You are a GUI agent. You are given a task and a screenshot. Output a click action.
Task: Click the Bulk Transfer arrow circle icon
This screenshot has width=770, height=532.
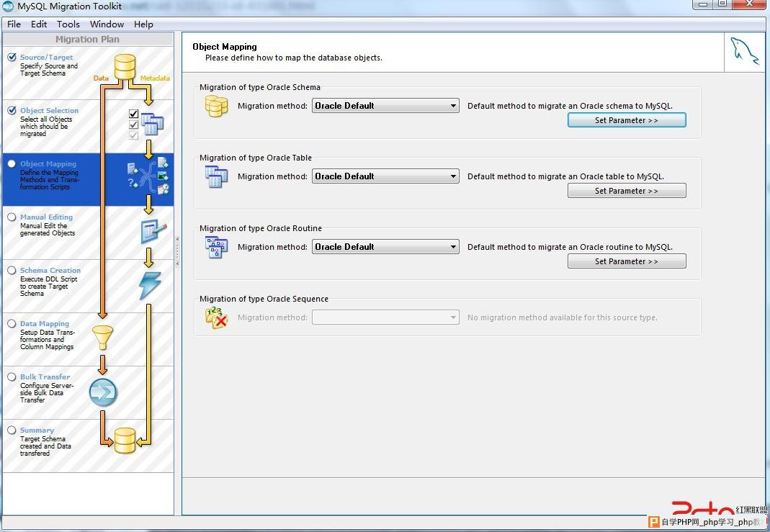point(103,392)
